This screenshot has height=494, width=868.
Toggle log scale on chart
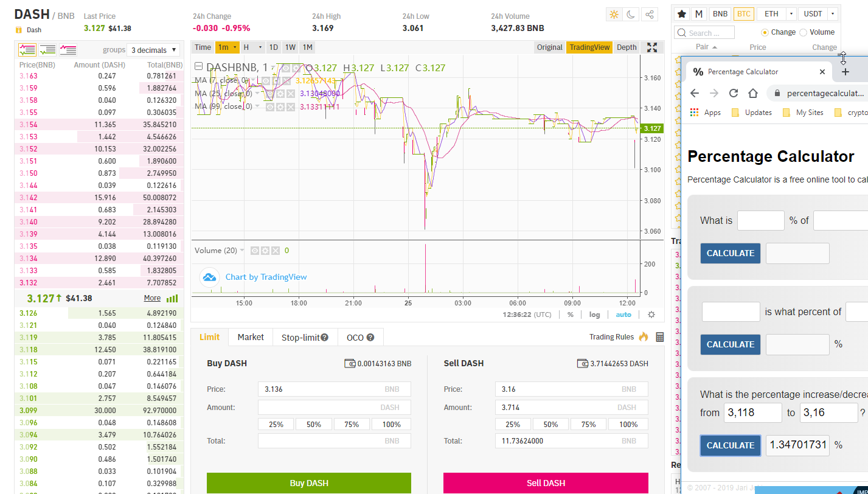pos(594,315)
